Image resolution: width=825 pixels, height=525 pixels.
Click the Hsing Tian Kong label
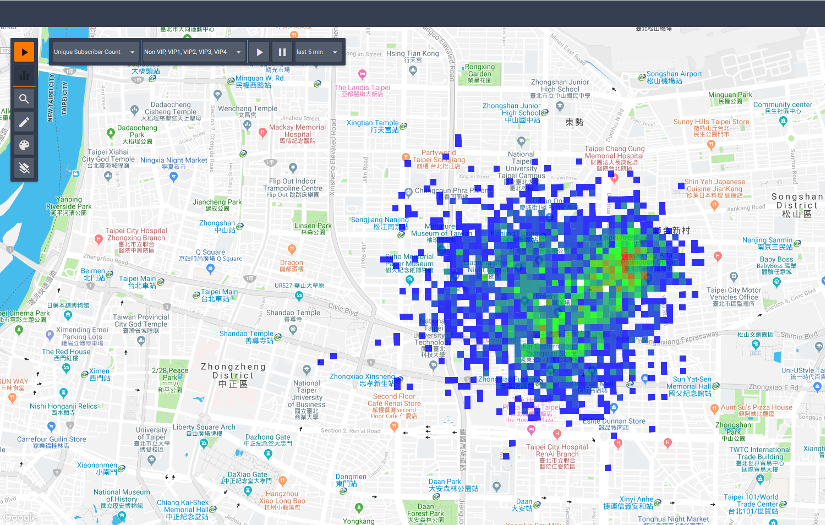pos(412,56)
